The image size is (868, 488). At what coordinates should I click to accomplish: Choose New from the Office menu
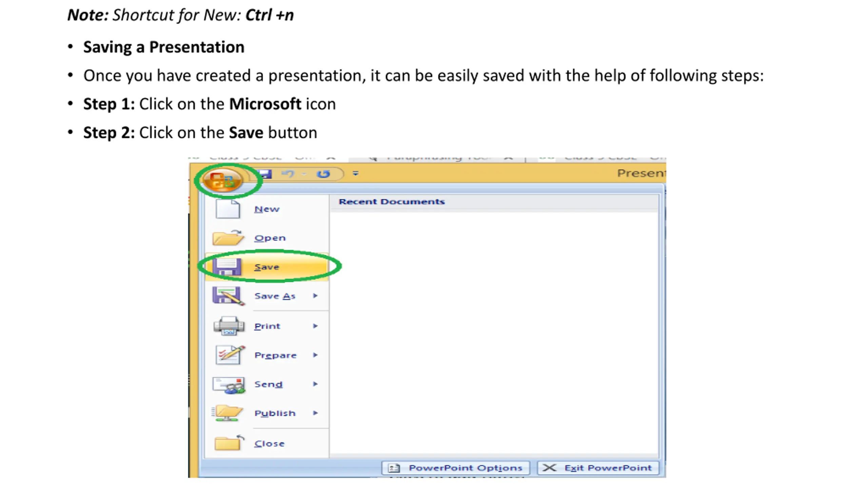coord(267,209)
